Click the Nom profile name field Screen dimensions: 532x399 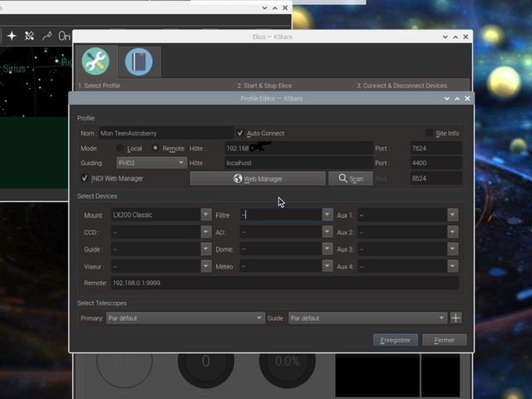[166, 133]
